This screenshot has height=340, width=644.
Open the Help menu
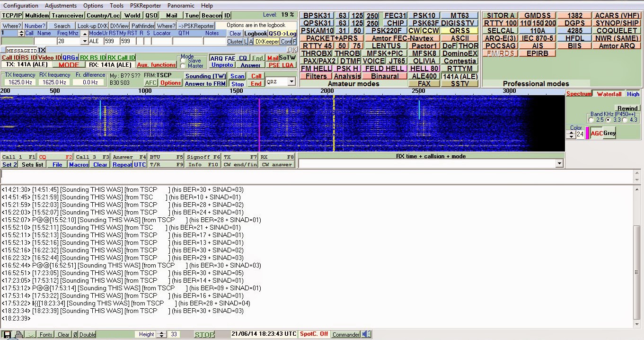(207, 6)
